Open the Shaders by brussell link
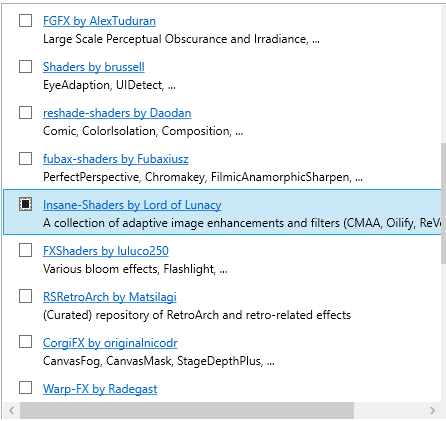The width and height of the screenshot is (446, 421). click(94, 67)
